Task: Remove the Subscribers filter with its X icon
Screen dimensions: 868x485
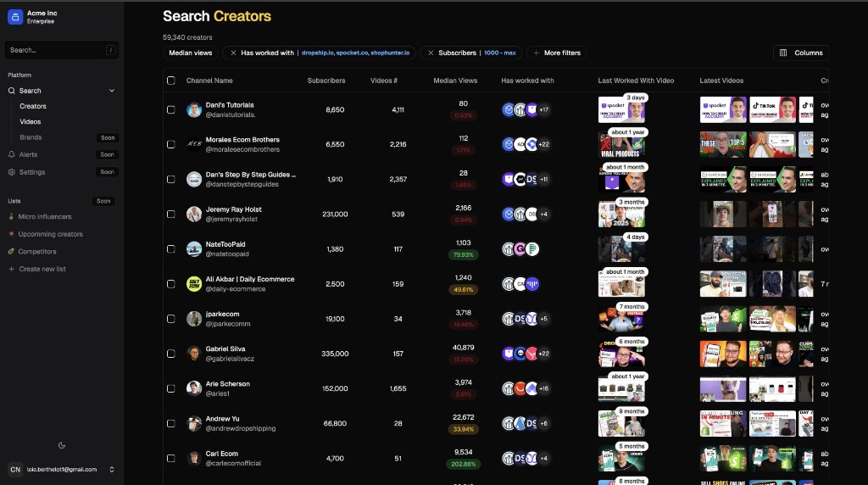Action: tap(431, 53)
